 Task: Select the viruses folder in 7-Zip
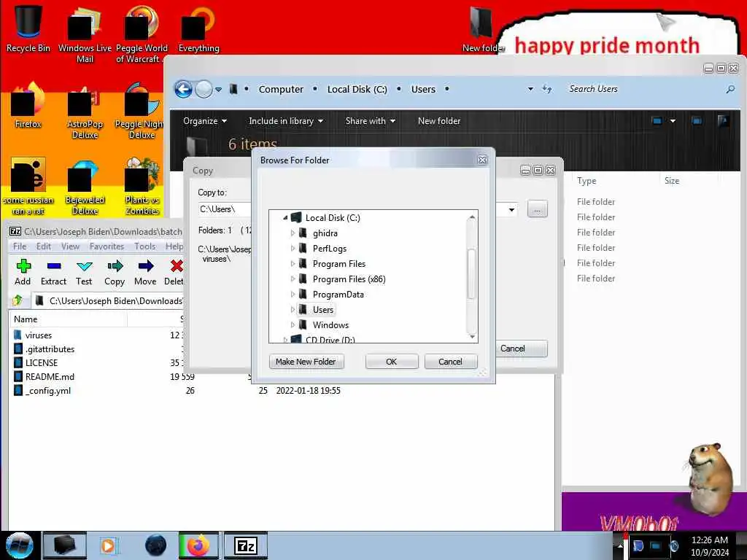[39, 335]
